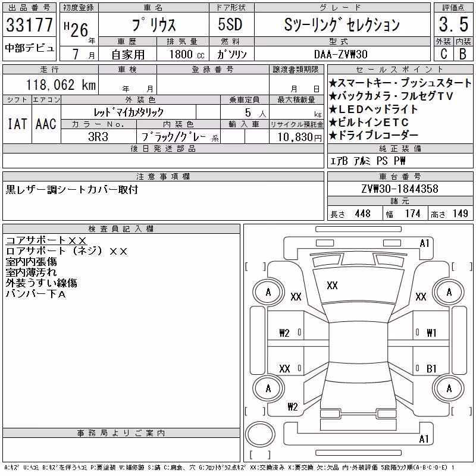Click the 評価点 header label
Viewport: 476px width, 476px height.
[453, 8]
